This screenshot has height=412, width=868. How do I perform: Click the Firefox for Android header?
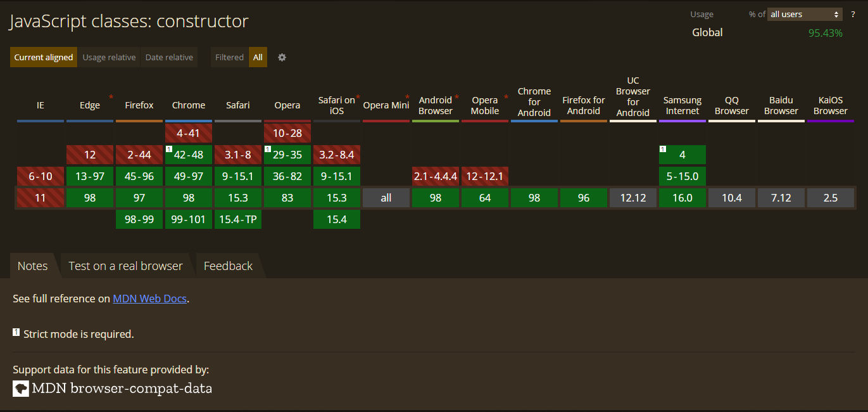584,105
